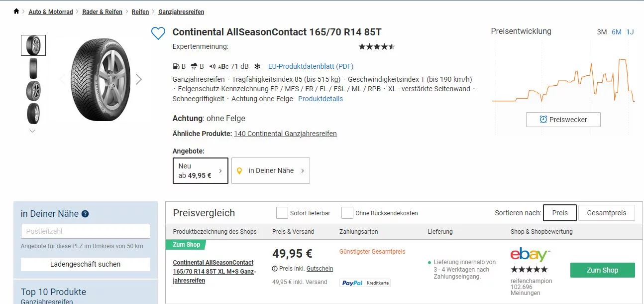Click the info icon next to Preis inkl.
This screenshot has height=304, width=644.
click(x=275, y=269)
